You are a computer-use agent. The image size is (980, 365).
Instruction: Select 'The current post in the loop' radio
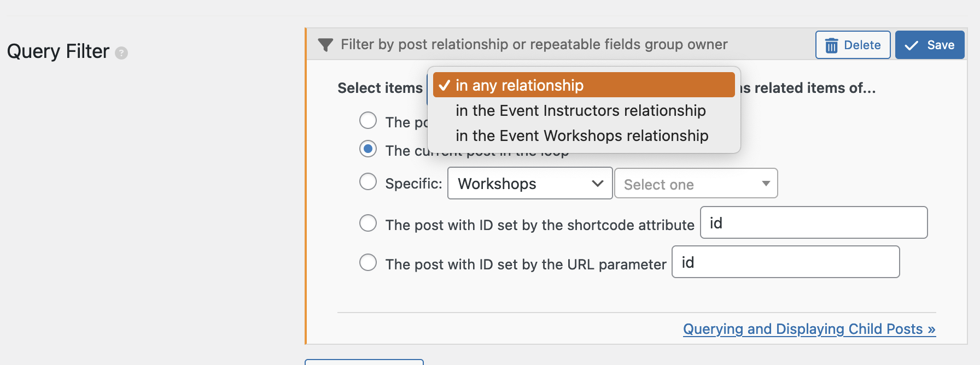(368, 149)
